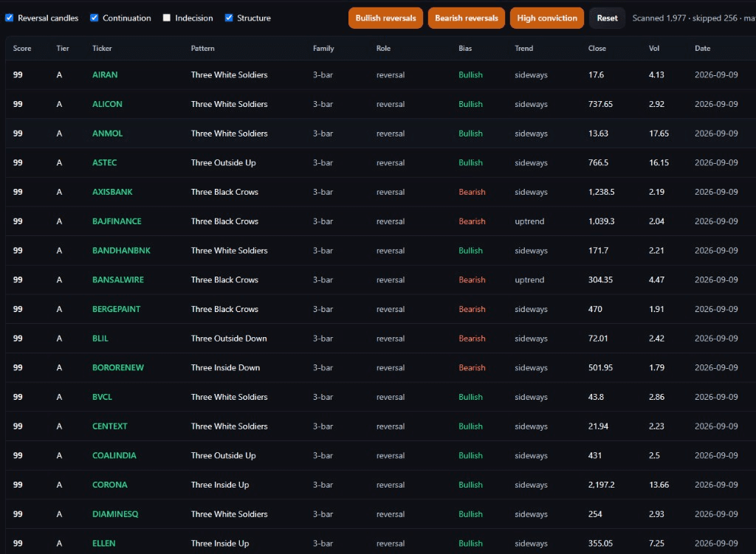The width and height of the screenshot is (756, 554).
Task: Uncheck the Reversal candles checkbox
Action: coord(9,18)
